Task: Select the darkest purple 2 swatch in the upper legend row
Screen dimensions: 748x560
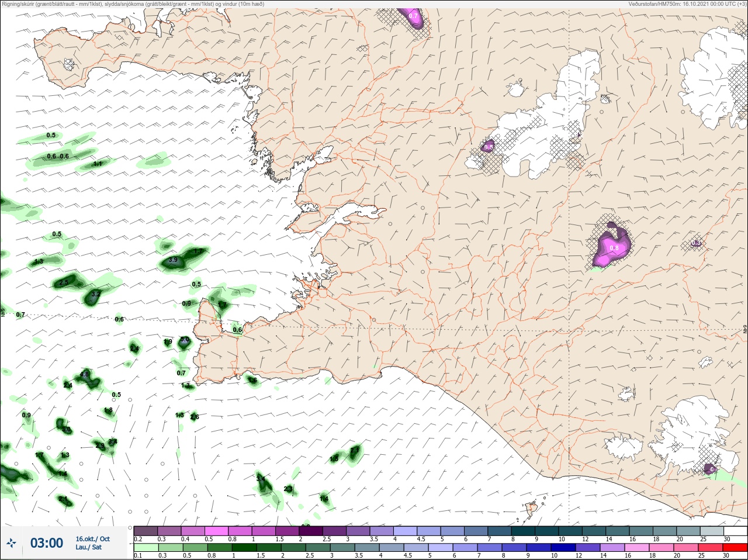Action: pos(311,531)
